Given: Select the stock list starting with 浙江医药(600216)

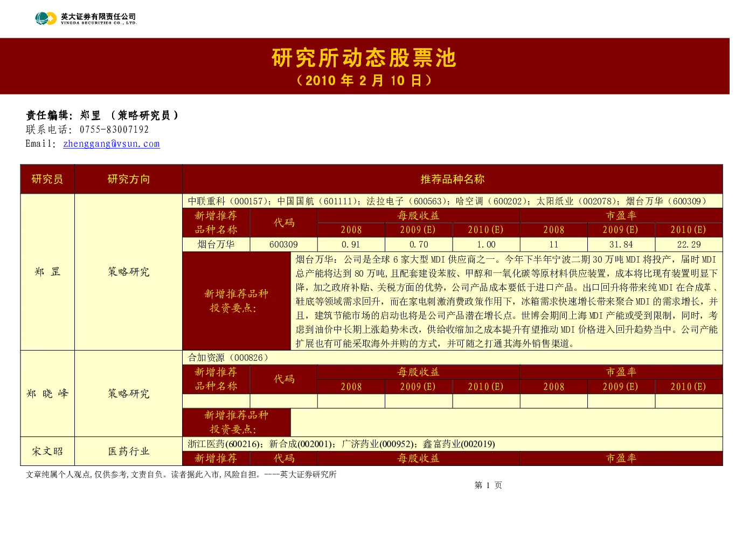Looking at the screenshot, I should click(341, 444).
